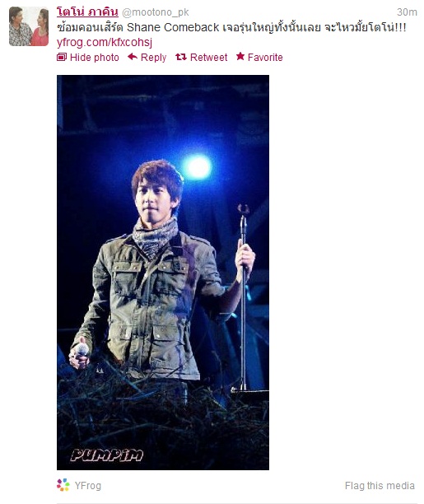424x504 pixels.
Task: Click the Retweet arrows icon
Action: click(181, 57)
